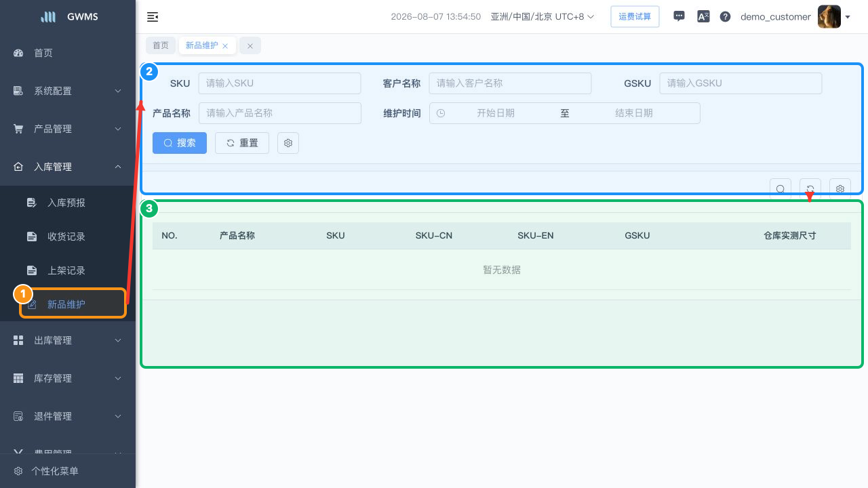Go to 首页 in the sidebar
The height and width of the screenshot is (488, 868).
pyautogui.click(x=68, y=53)
